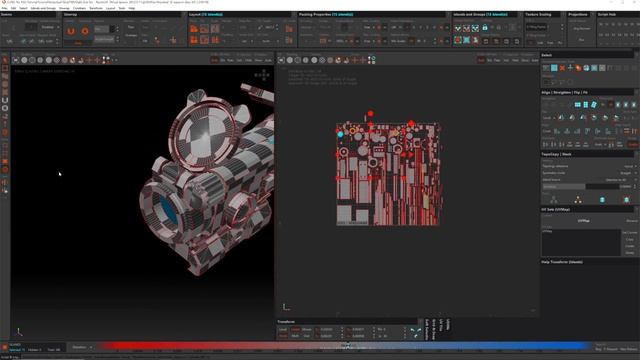Click the Any Number button in Projections

point(581,29)
